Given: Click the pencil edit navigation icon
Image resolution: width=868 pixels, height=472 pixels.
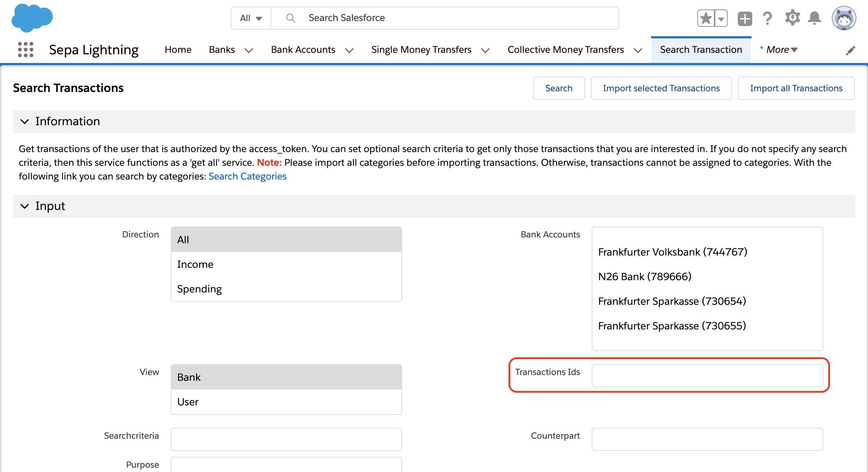Looking at the screenshot, I should [850, 50].
